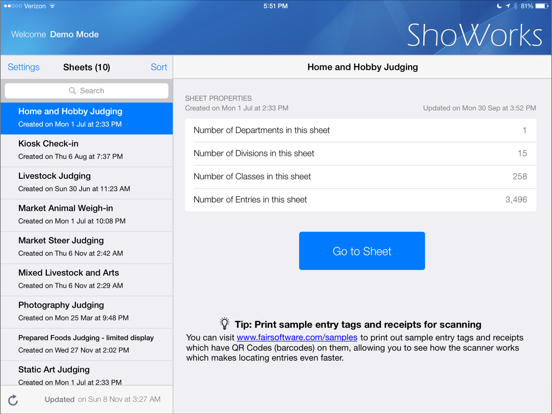Click Number of Divisions in this sheet row

pos(360,153)
